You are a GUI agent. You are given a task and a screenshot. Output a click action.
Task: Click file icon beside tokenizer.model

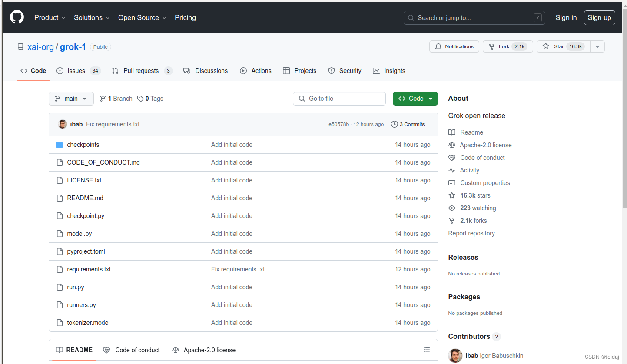[x=60, y=323]
